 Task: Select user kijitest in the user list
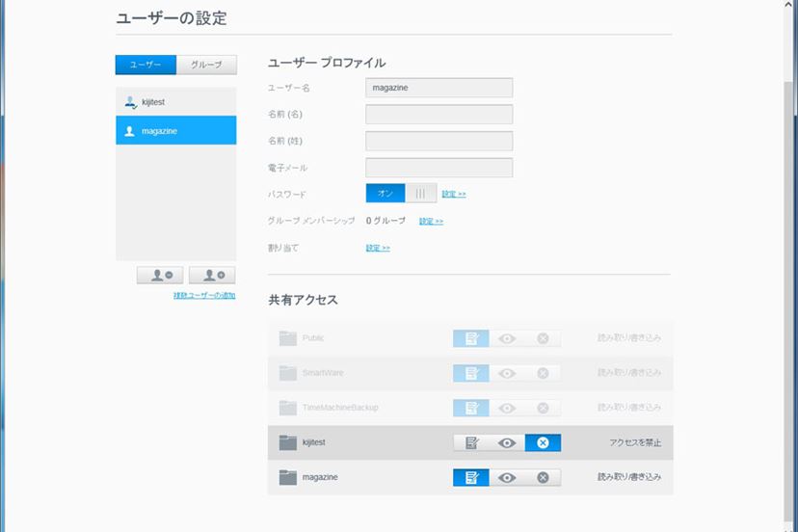tap(176, 102)
